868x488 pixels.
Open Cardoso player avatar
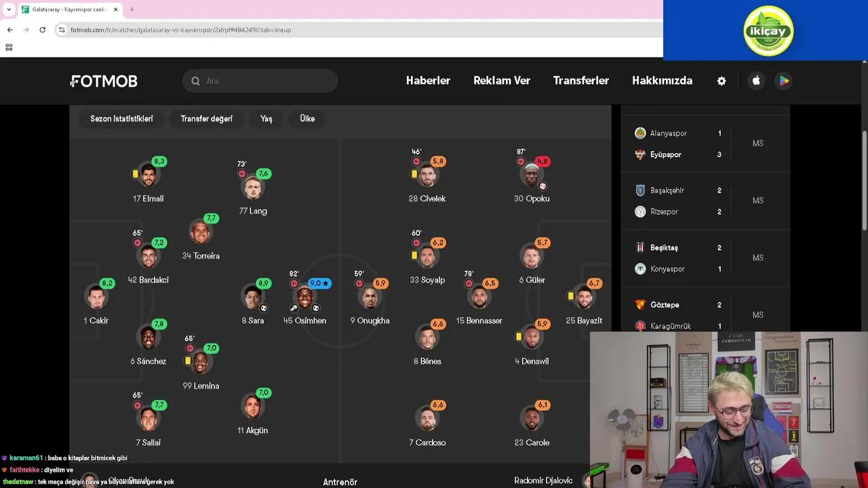pos(427,420)
